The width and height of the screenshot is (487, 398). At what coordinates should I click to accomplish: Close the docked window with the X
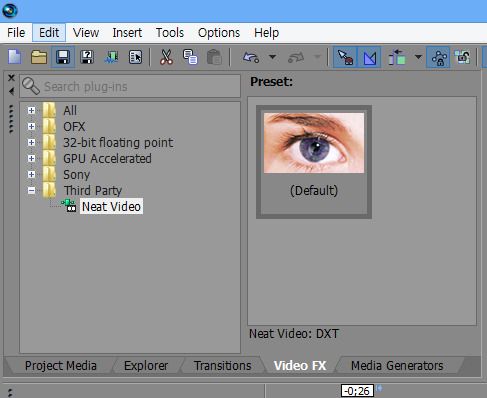11,78
